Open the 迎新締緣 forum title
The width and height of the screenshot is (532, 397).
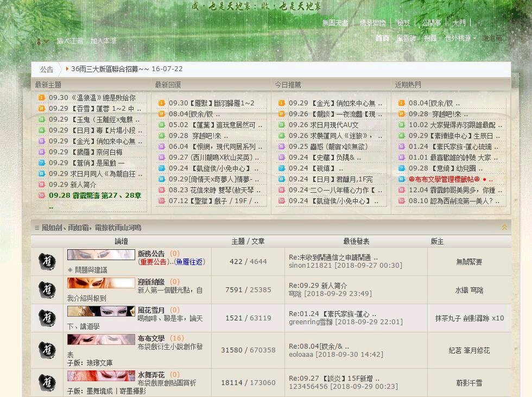[151, 282]
